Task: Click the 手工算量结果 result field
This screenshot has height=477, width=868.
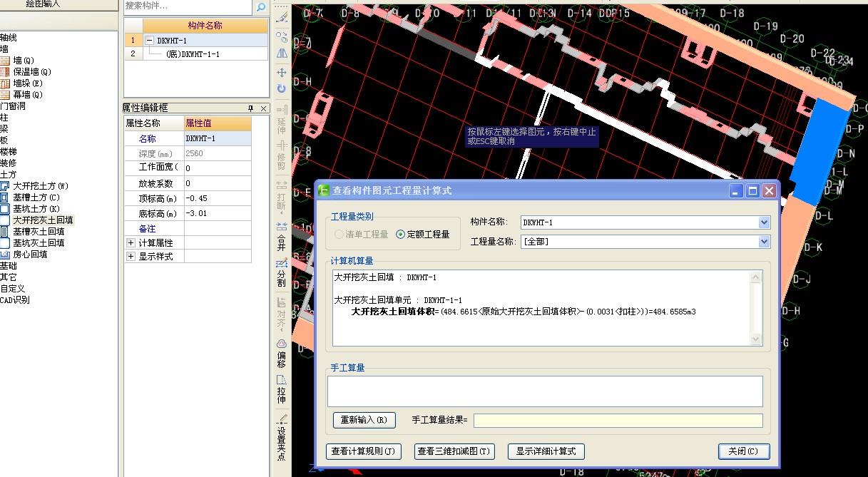Action: tap(618, 421)
